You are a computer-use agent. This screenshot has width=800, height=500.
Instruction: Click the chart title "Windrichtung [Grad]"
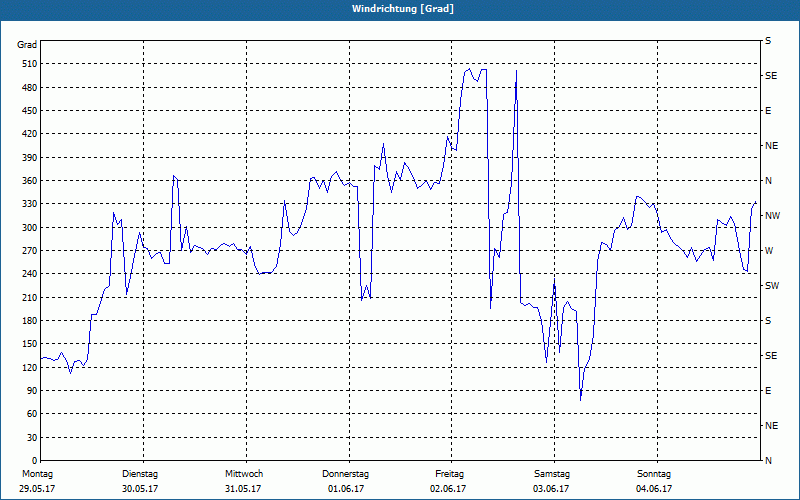[x=403, y=9]
